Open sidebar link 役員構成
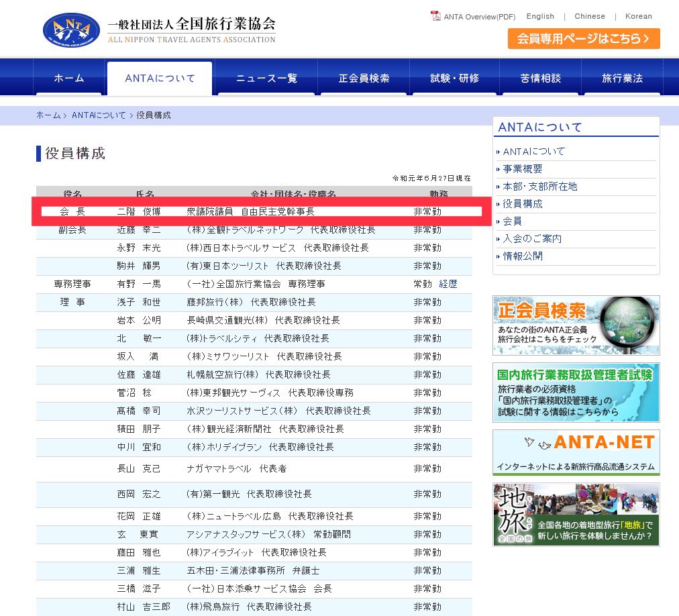Screen dimensions: 679x616 point(523,203)
